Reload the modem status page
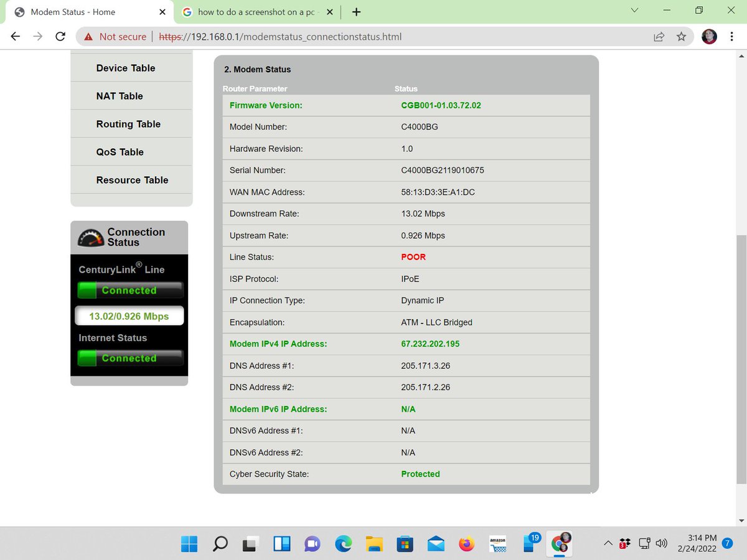747x560 pixels. tap(60, 37)
